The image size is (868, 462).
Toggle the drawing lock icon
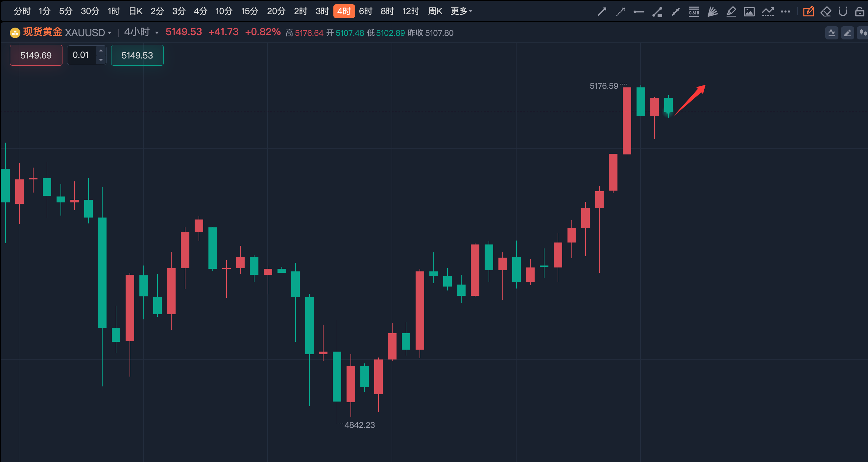[x=859, y=12]
